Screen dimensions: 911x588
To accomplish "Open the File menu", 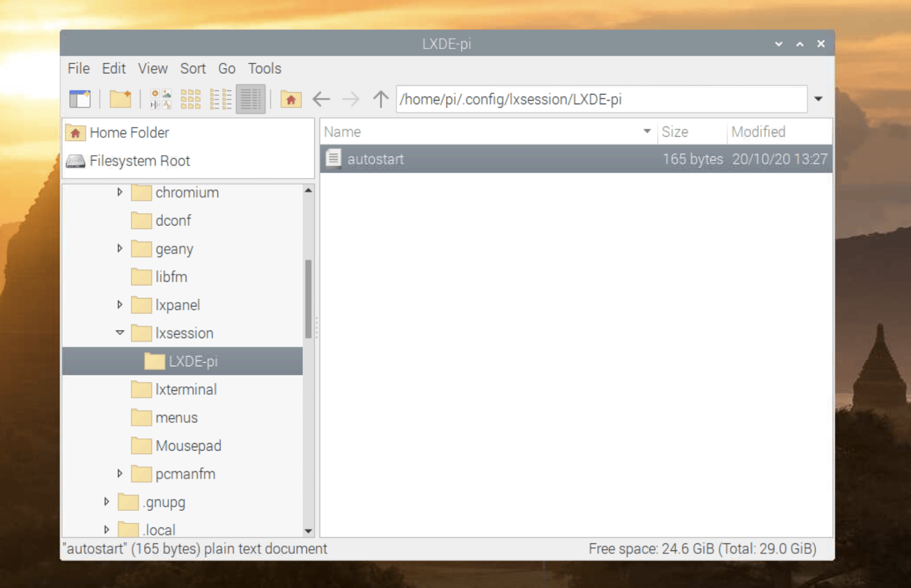I will coord(78,69).
